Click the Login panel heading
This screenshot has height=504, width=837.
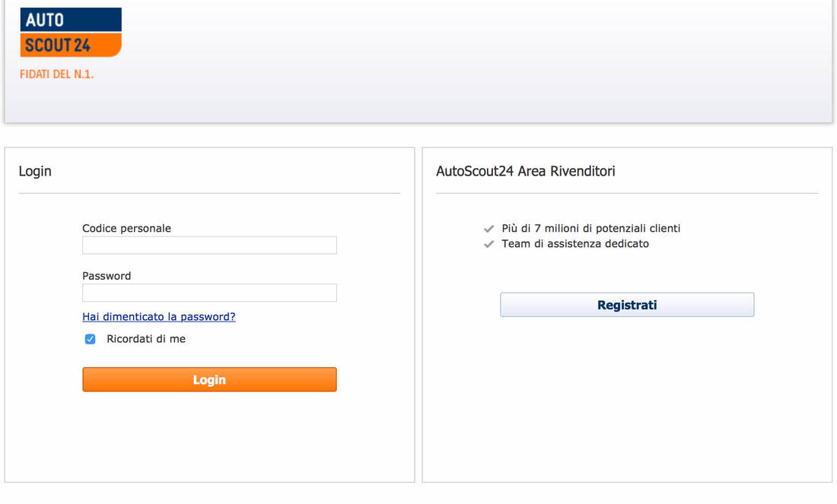35,171
